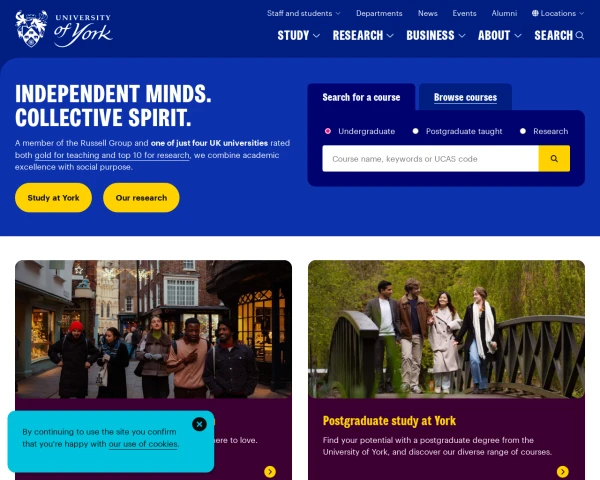600x480 pixels.
Task: Open site search via the SEARCH magnifier icon
Action: 580,36
